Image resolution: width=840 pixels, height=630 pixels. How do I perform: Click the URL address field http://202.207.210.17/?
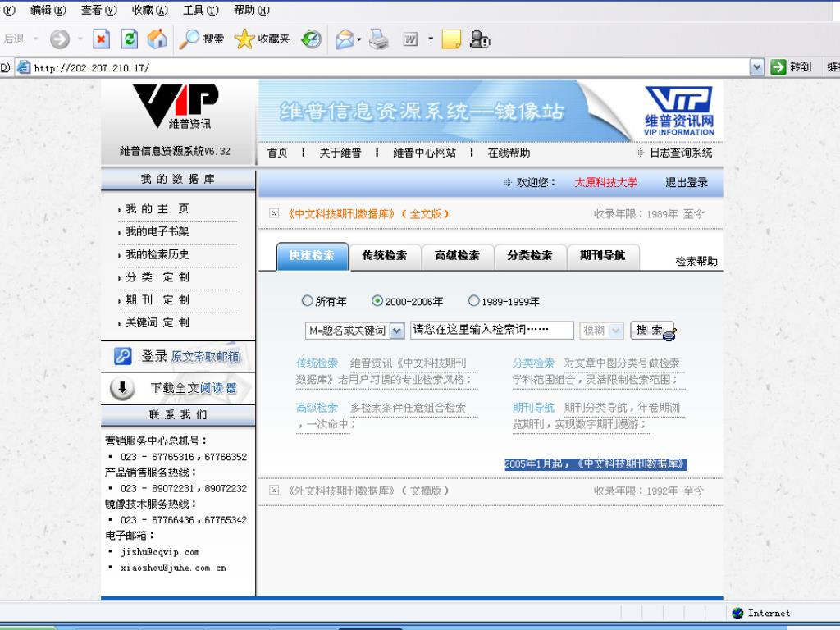[x=383, y=67]
